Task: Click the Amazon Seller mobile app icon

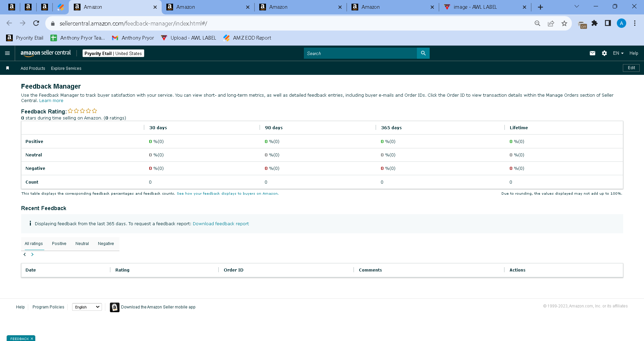Action: [x=114, y=307]
